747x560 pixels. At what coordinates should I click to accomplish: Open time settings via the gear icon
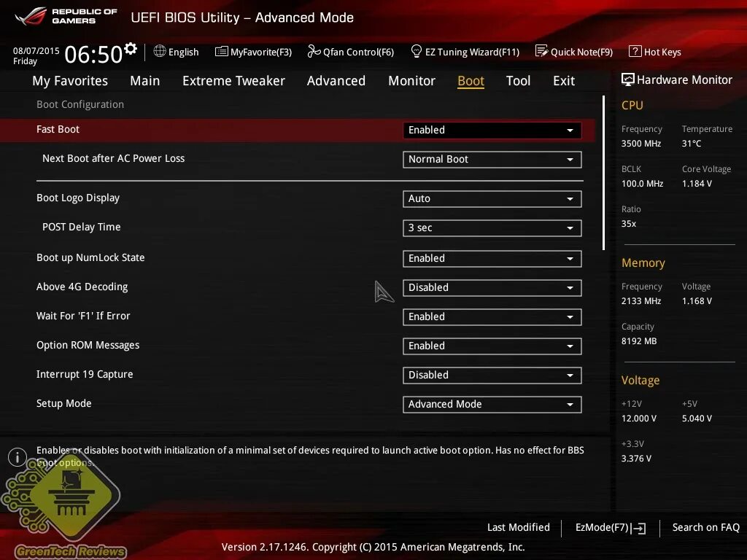click(131, 49)
